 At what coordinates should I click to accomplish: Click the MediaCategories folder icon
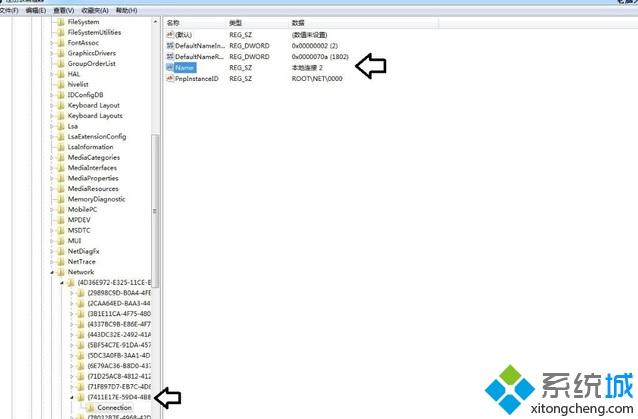click(61, 157)
